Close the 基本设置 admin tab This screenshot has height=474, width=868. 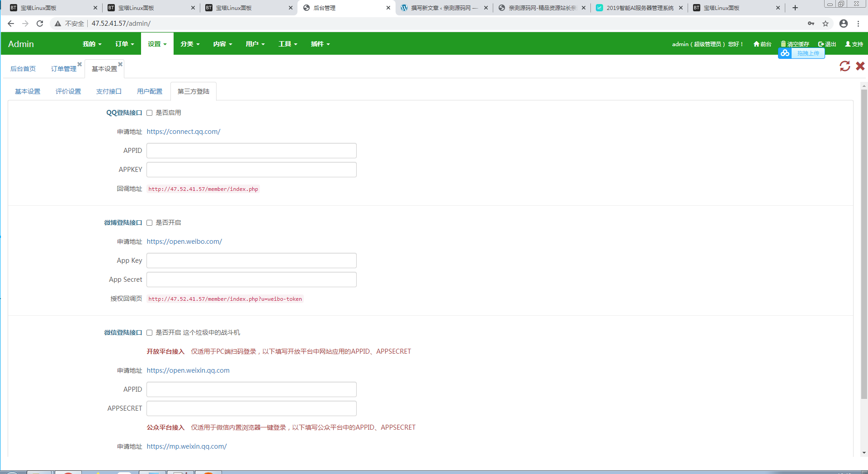[x=120, y=64]
